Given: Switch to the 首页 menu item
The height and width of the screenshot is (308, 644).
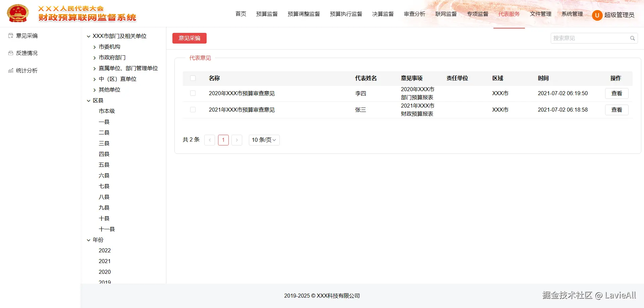Looking at the screenshot, I should pyautogui.click(x=240, y=14).
